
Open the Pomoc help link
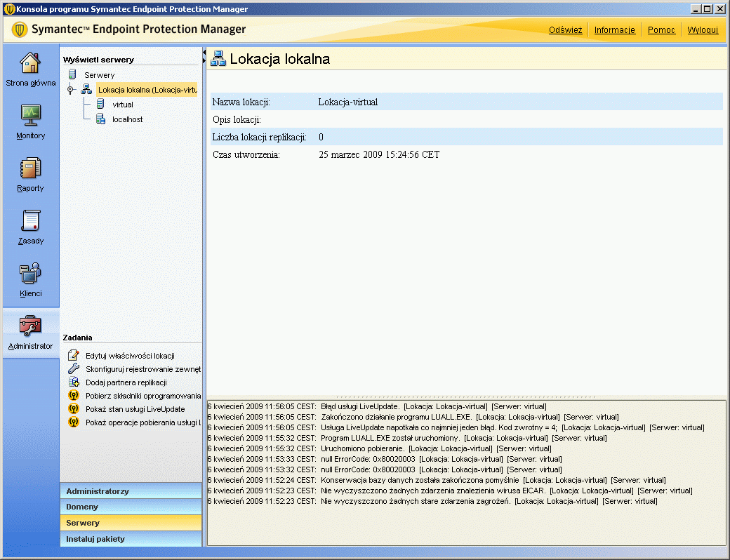(x=661, y=29)
